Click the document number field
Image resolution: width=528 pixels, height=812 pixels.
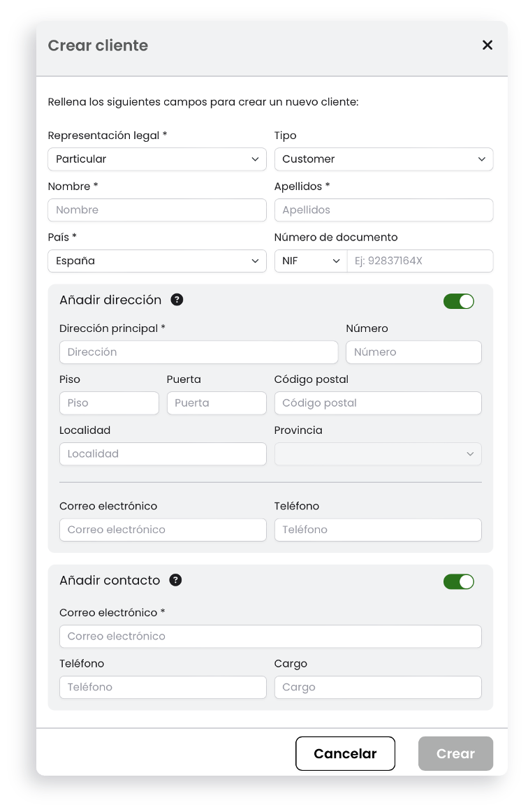click(x=420, y=261)
